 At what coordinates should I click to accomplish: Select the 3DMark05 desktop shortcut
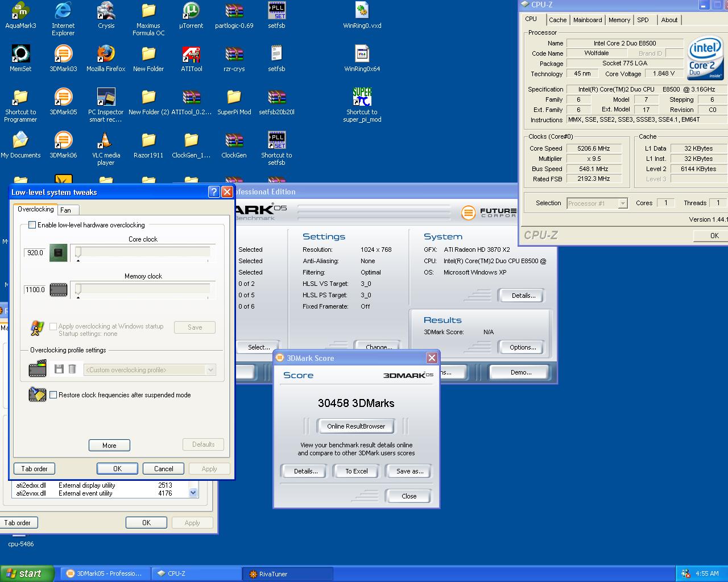(63, 102)
